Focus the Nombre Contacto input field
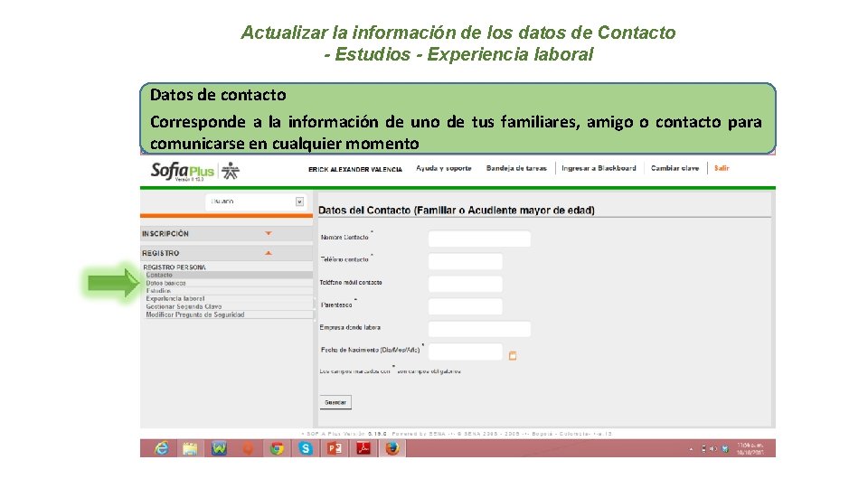This screenshot has height=488, width=868. pos(479,239)
